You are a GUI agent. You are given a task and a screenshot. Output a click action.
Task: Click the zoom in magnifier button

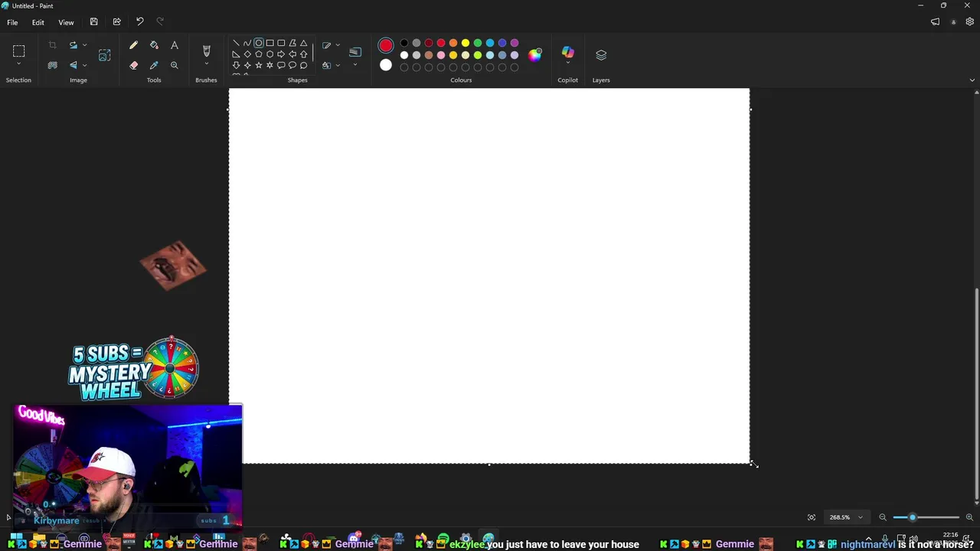(x=969, y=517)
